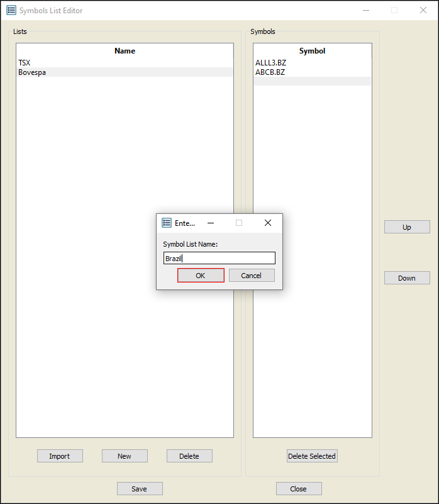Close the symbol list name dialog
Image resolution: width=439 pixels, height=504 pixels.
268,223
